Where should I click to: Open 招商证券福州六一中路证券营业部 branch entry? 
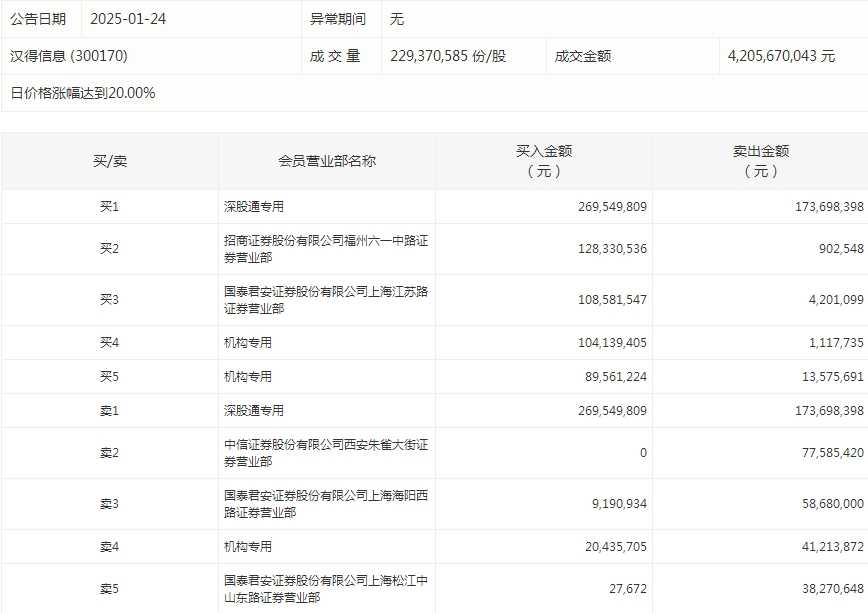pyautogui.click(x=326, y=249)
